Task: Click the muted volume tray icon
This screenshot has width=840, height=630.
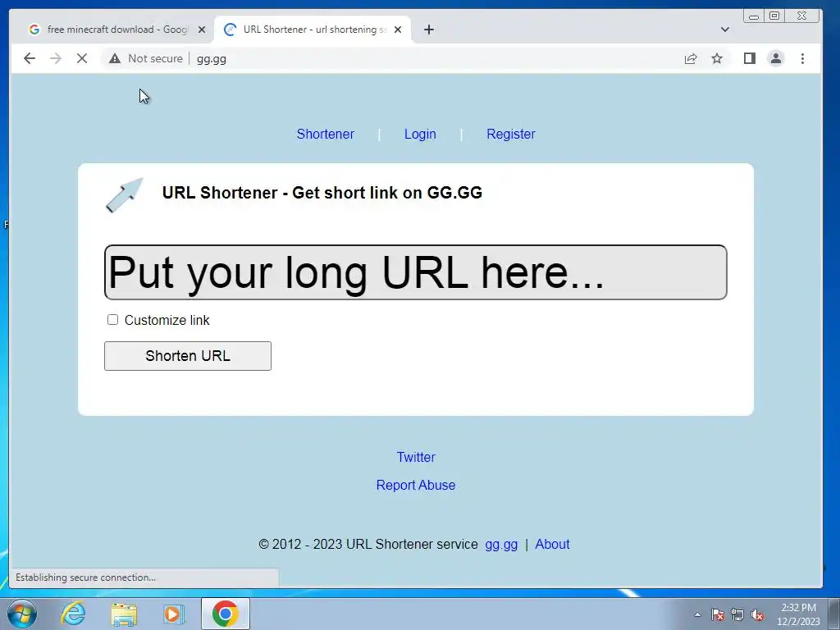Action: tap(757, 614)
